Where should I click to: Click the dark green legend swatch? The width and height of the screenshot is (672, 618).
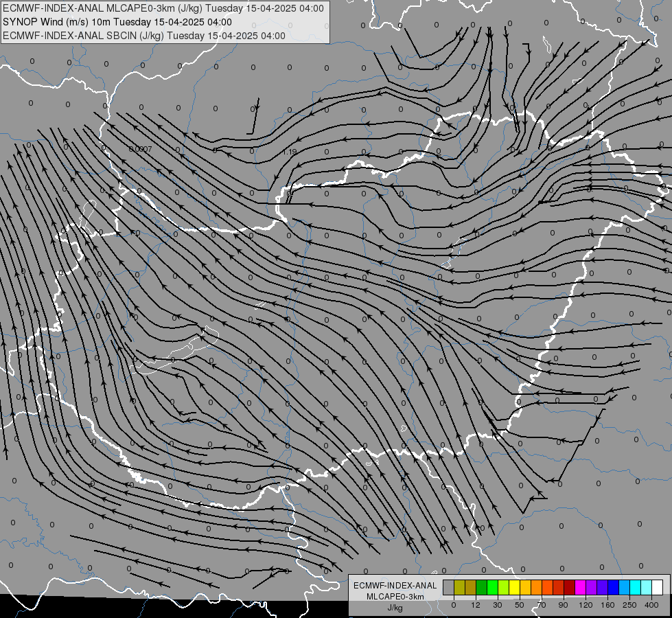point(481,587)
